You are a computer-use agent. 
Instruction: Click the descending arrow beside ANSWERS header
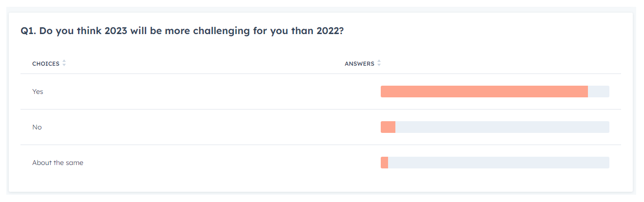click(379, 65)
